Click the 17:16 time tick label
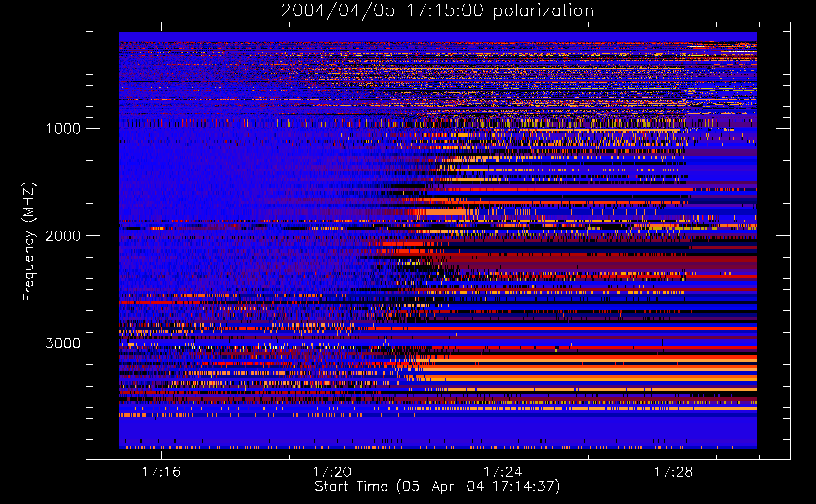Viewport: 816px width, 504px height. pos(161,472)
